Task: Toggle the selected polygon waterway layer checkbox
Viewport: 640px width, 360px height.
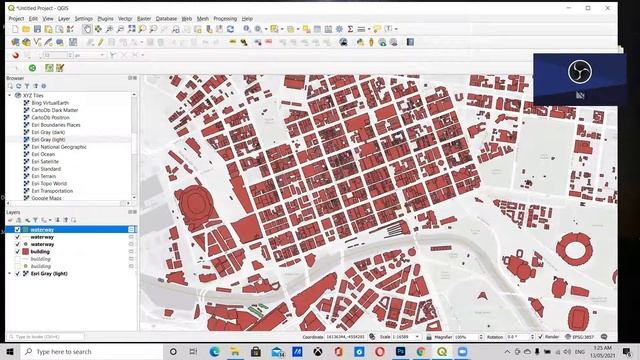Action: pos(17,229)
